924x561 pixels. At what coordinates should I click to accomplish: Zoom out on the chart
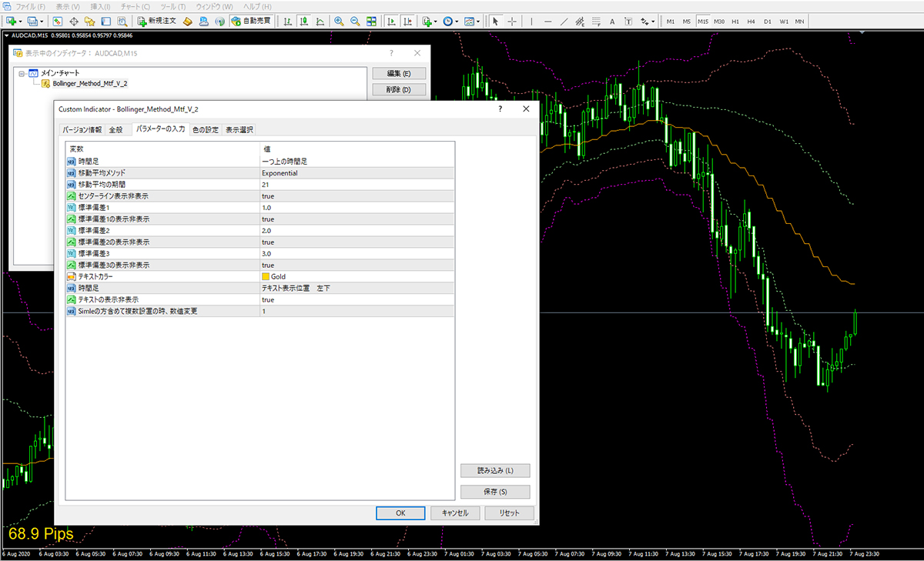point(355,21)
